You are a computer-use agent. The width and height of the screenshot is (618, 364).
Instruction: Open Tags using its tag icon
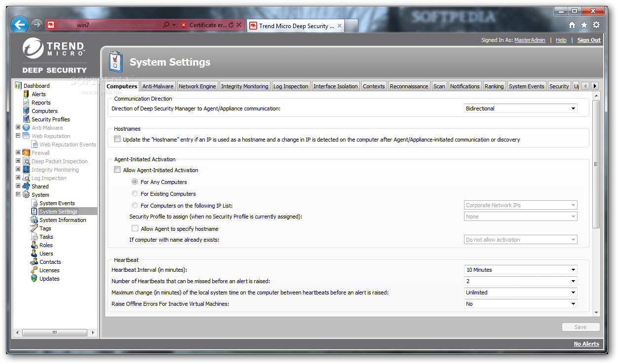click(x=34, y=228)
